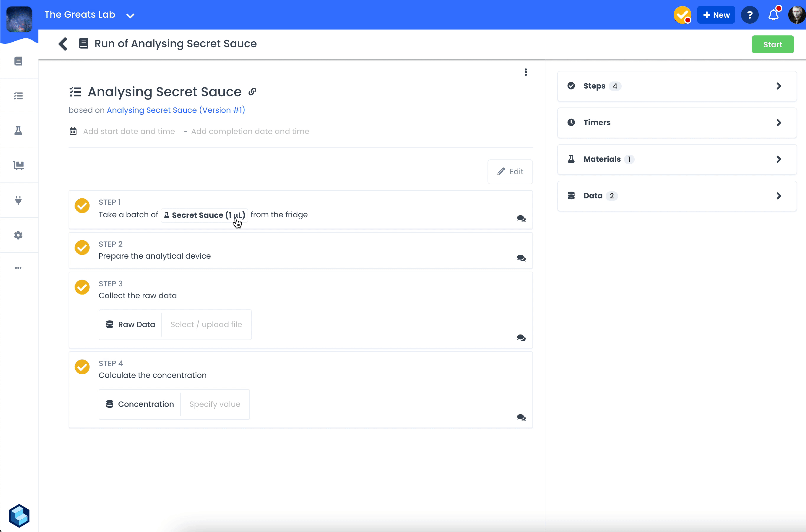Open the three-dot options menu
The height and width of the screenshot is (532, 806).
coord(526,72)
